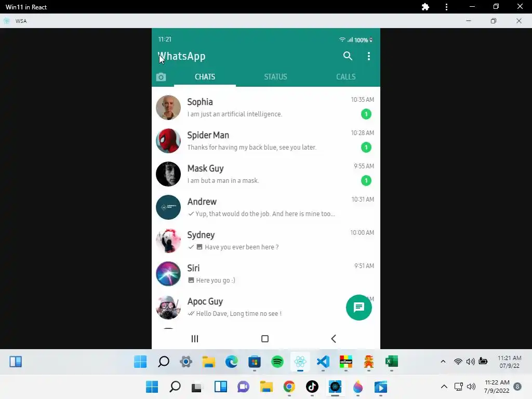Open extensions puzzle icon in title bar
This screenshot has height=399, width=532.
click(425, 7)
